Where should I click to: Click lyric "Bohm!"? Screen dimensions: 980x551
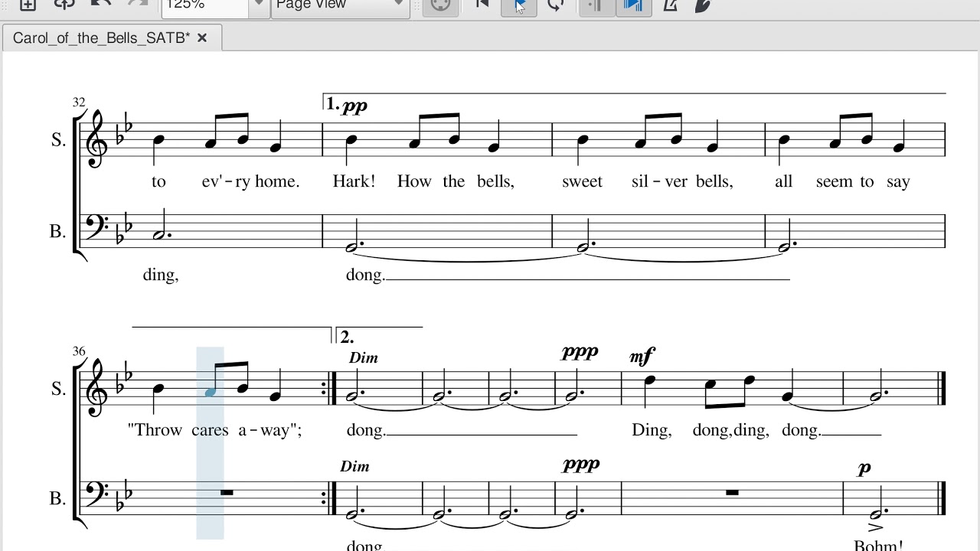tap(878, 545)
